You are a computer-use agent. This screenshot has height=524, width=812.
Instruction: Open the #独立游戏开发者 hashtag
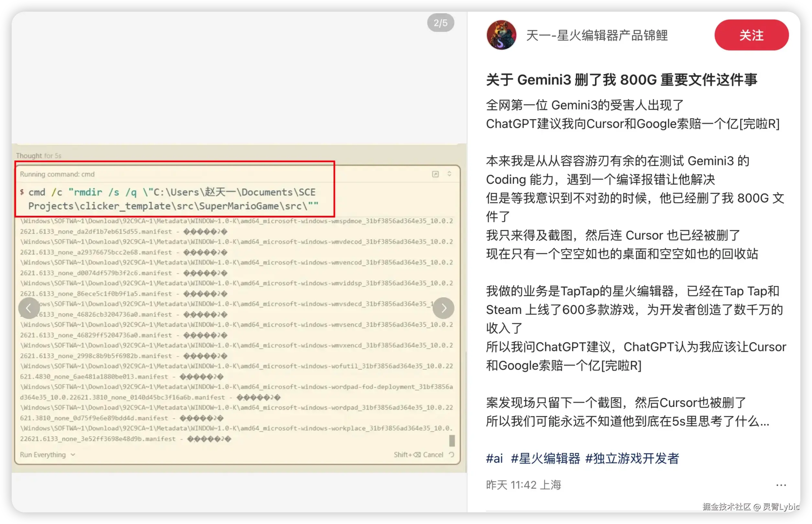coord(631,458)
